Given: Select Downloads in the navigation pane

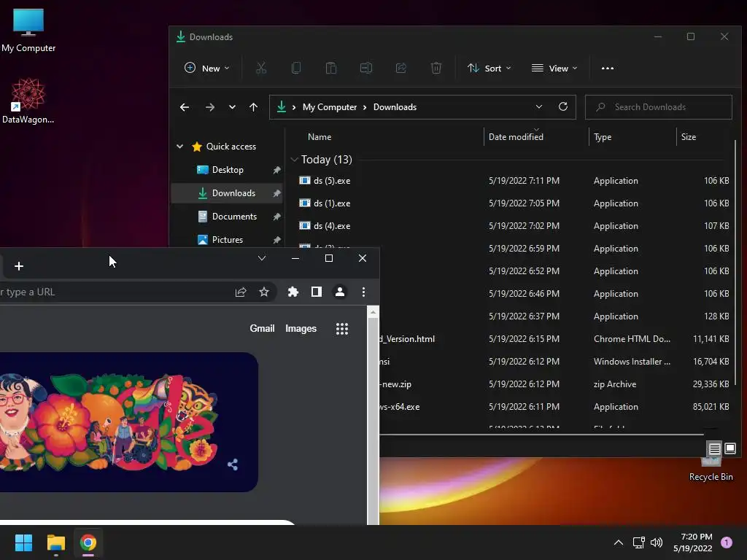Looking at the screenshot, I should click(227, 192).
